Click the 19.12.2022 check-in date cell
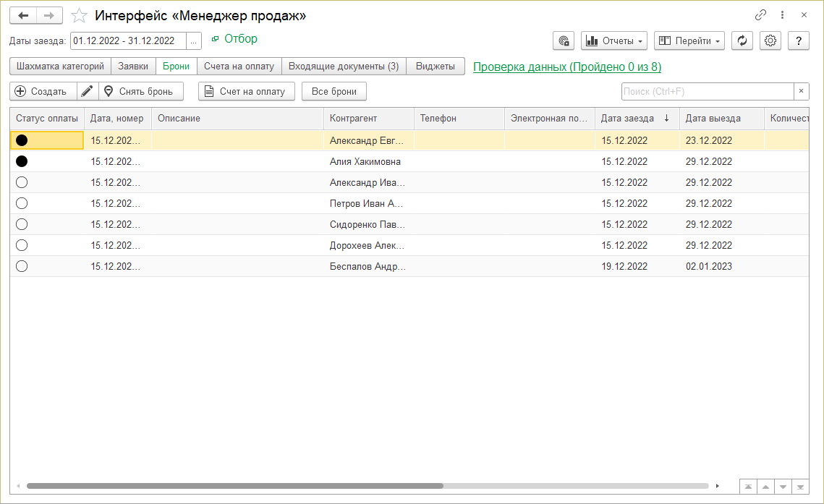This screenshot has width=824, height=504. click(x=637, y=266)
